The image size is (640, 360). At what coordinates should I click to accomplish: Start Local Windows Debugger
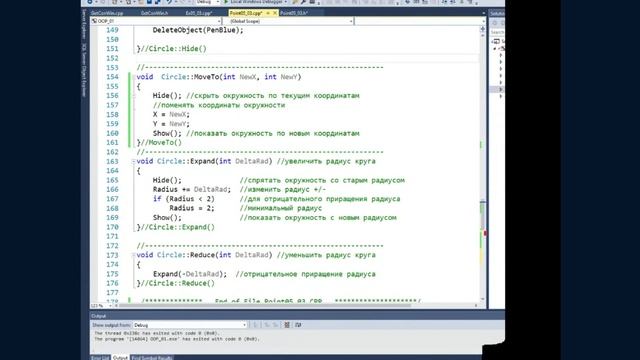point(256,2)
